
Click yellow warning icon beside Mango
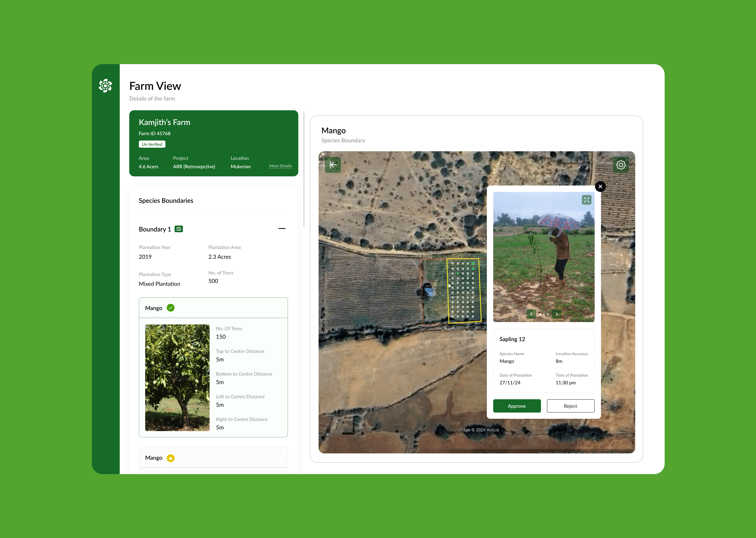170,458
